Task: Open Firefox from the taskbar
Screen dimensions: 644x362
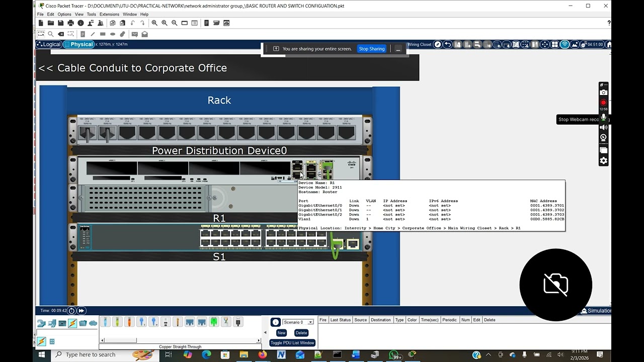Action: 262,355
